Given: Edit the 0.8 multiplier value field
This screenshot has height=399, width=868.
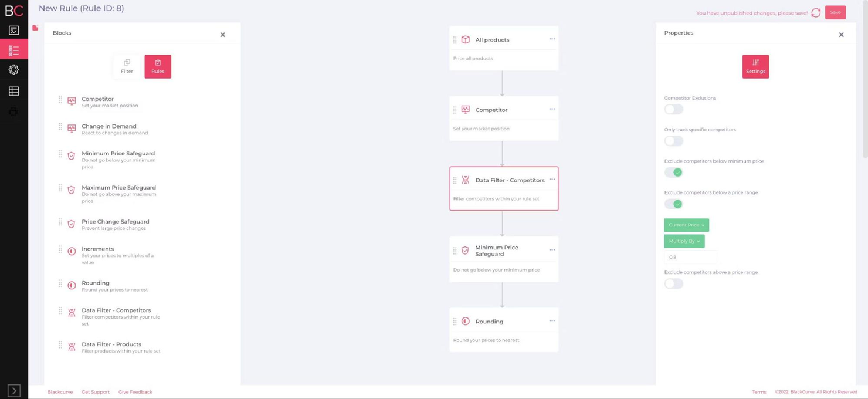Looking at the screenshot, I should point(690,257).
